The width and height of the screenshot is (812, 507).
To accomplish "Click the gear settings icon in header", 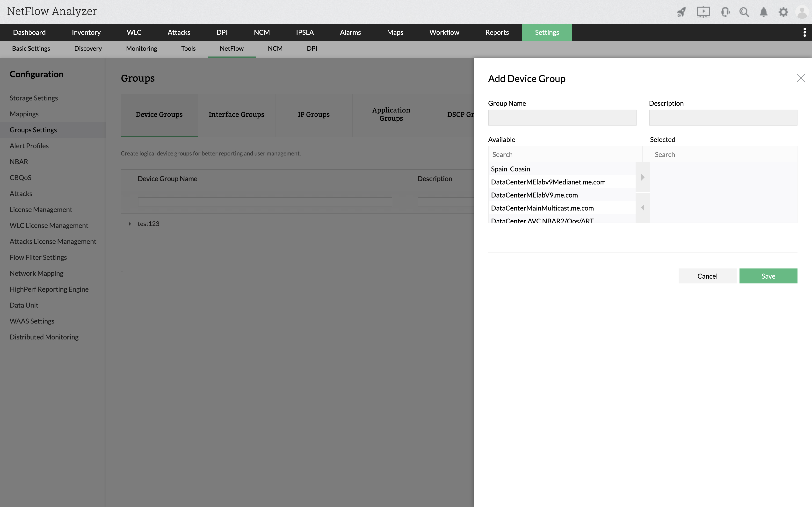I will [x=783, y=12].
